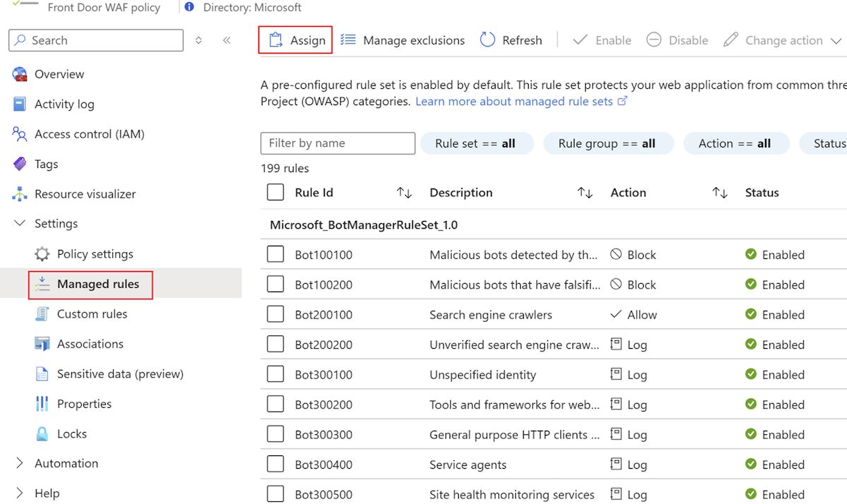Switch to Custom rules
The width and height of the screenshot is (847, 504).
[x=92, y=313]
